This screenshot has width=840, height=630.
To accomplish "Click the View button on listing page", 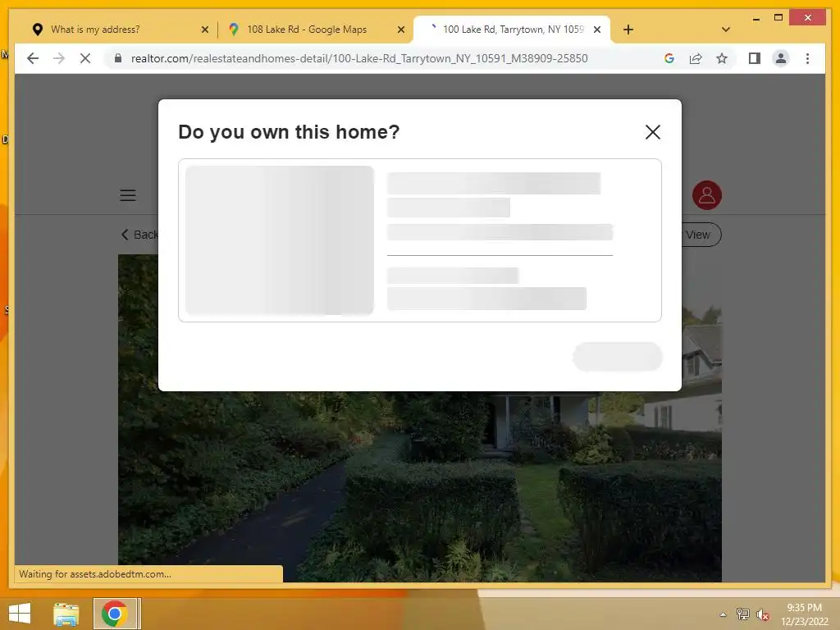I will click(701, 235).
